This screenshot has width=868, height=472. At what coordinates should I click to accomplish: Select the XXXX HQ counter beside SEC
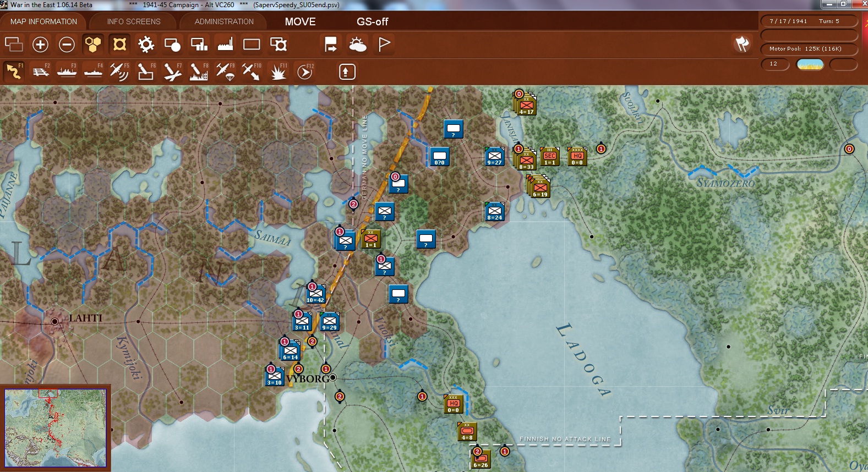tap(577, 157)
